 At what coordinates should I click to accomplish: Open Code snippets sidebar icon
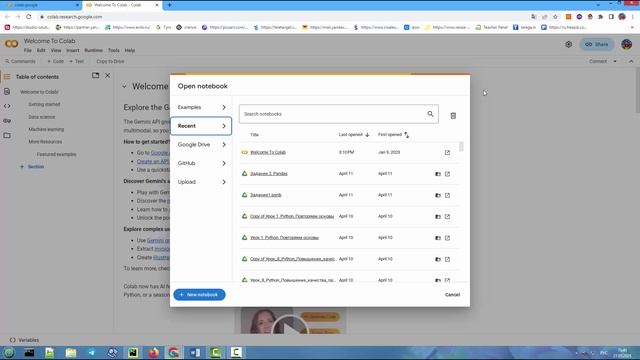coord(7,106)
